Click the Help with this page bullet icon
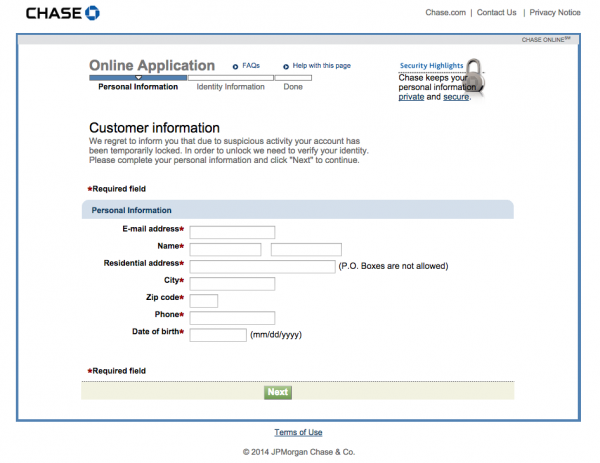Viewport: 600px width, 463px height. tap(286, 67)
